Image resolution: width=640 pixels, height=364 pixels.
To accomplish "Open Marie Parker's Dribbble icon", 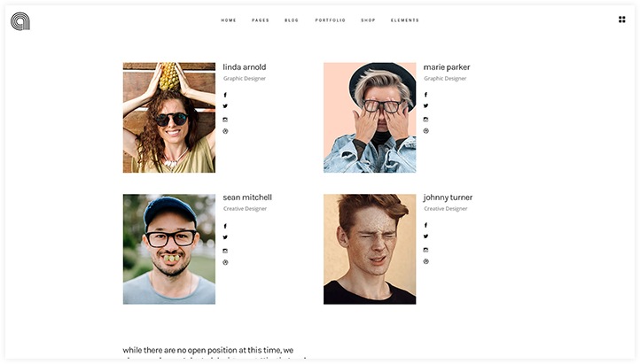I will 425,131.
